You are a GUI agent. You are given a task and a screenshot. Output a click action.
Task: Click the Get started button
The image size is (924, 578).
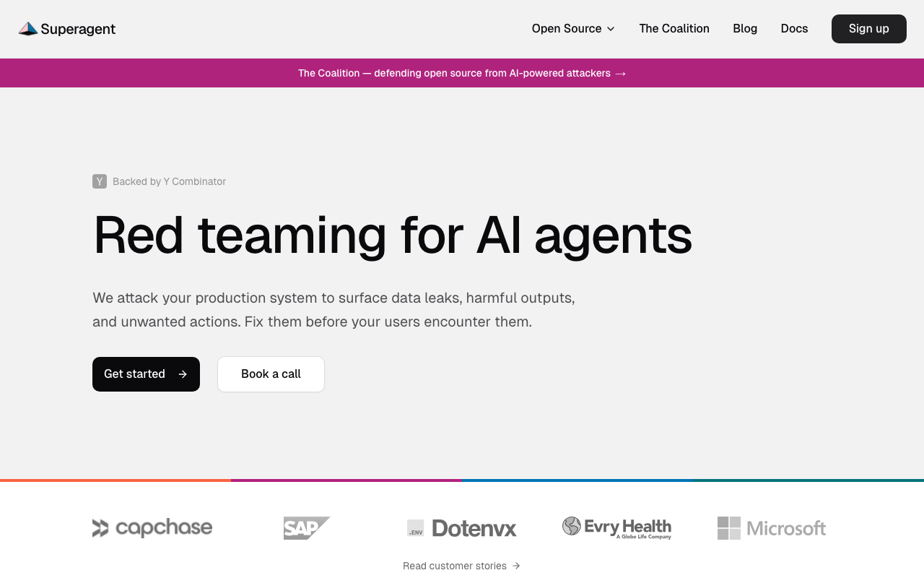click(146, 374)
